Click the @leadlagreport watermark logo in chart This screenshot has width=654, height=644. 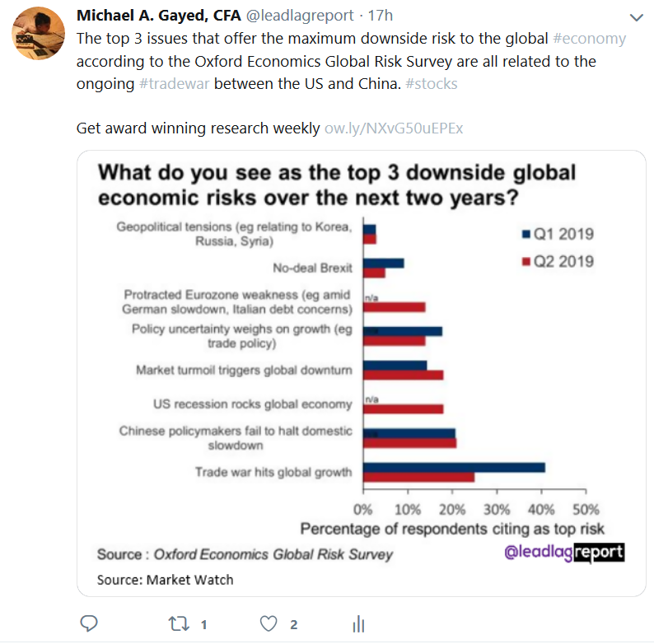tap(563, 552)
